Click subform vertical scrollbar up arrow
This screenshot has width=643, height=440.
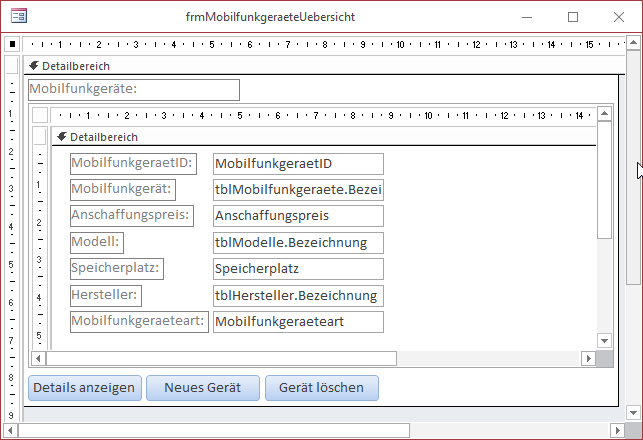[604, 114]
